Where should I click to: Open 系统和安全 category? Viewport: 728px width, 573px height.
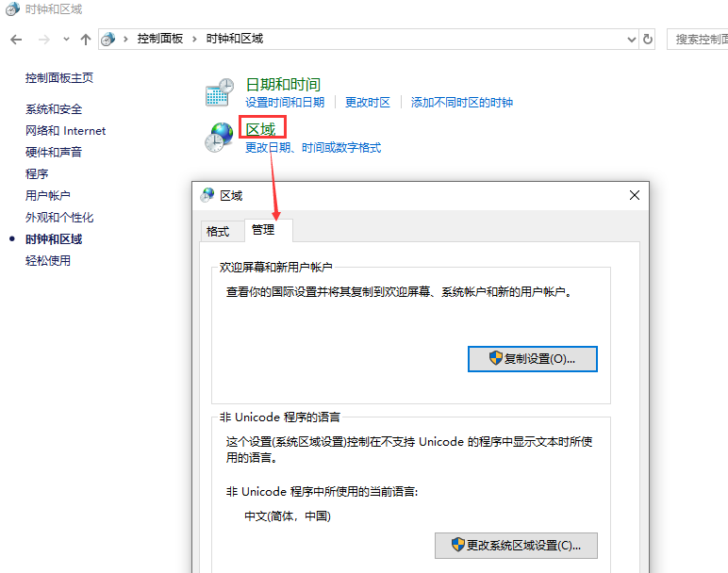pyautogui.click(x=54, y=109)
